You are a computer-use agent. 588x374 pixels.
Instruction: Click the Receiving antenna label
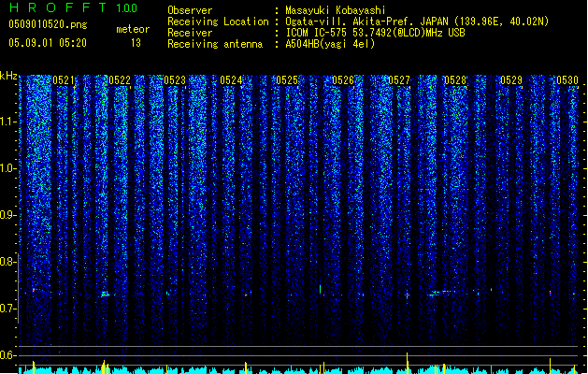[x=215, y=44]
